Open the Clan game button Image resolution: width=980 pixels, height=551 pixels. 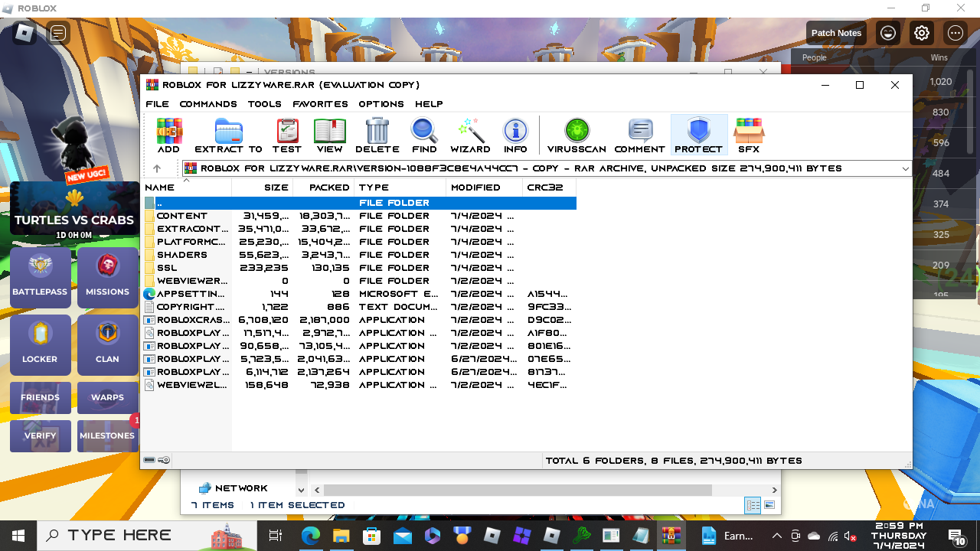tap(107, 344)
